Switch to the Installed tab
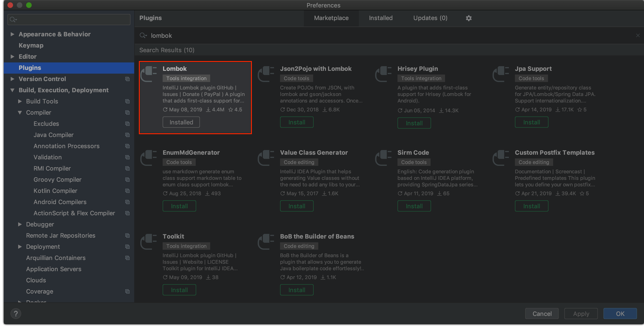 380,18
